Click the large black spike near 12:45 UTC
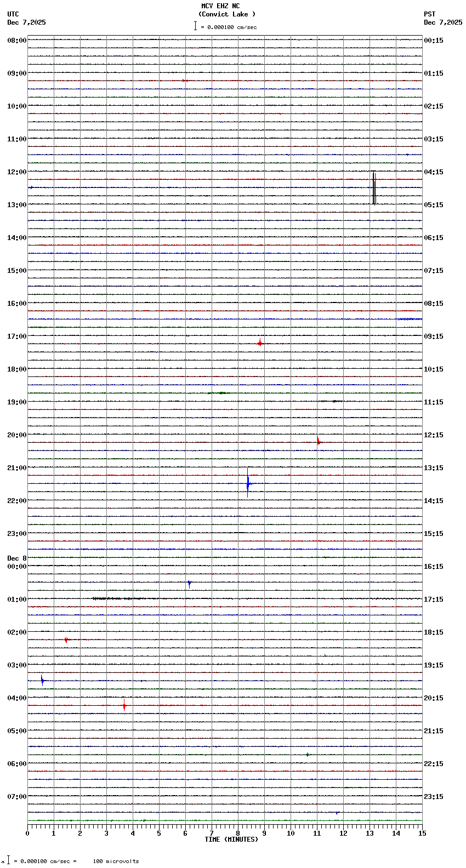The height and width of the screenshot is (868, 466). tap(374, 189)
